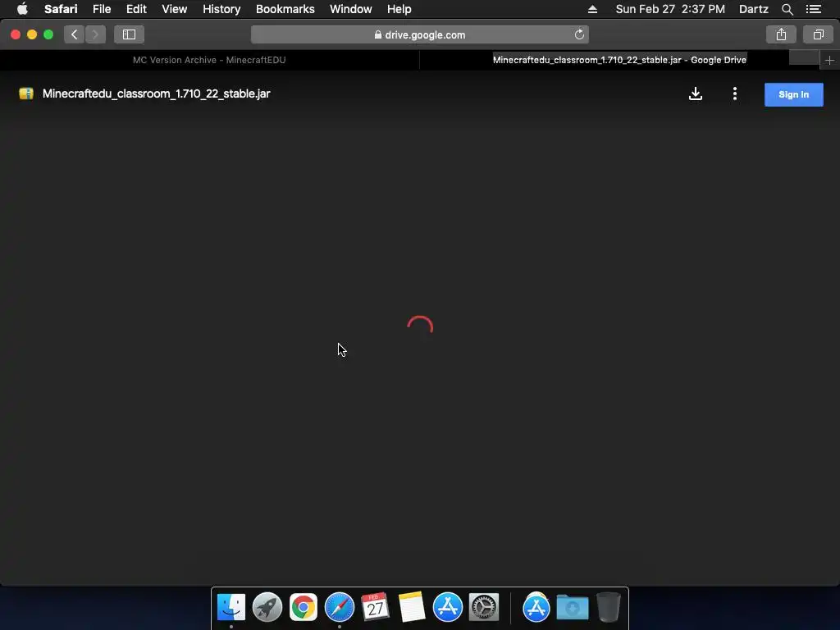Click the eject icon in menu bar
Screen dimensions: 840x630
pos(592,9)
